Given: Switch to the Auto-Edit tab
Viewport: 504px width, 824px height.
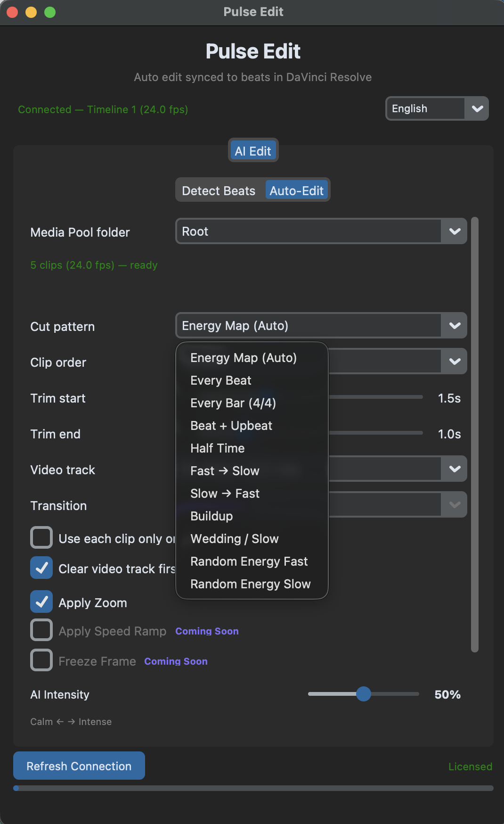Looking at the screenshot, I should (x=297, y=190).
